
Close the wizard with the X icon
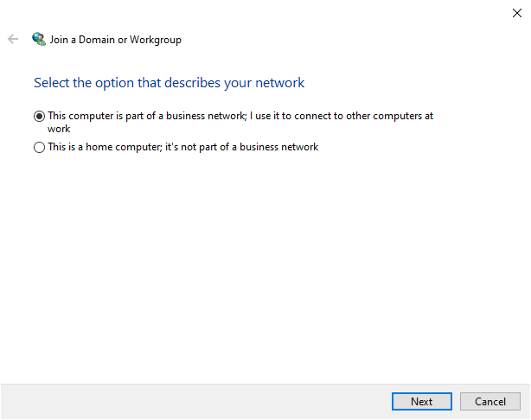pos(516,12)
